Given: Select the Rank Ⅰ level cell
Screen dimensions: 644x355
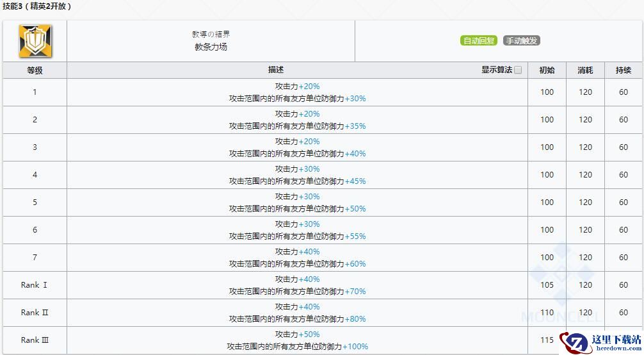Looking at the screenshot, I should (35, 285).
